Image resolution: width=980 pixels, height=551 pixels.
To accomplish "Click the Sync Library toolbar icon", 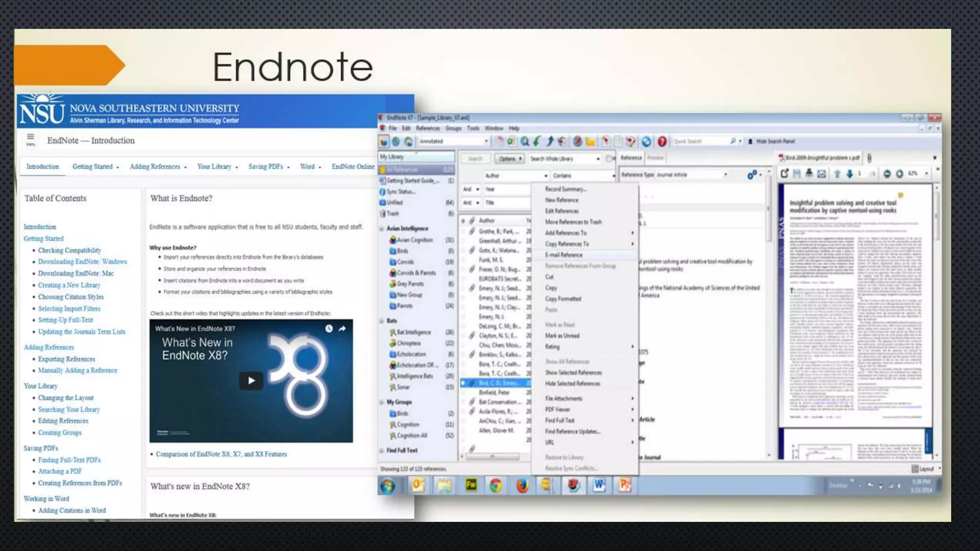I will pyautogui.click(x=646, y=142).
